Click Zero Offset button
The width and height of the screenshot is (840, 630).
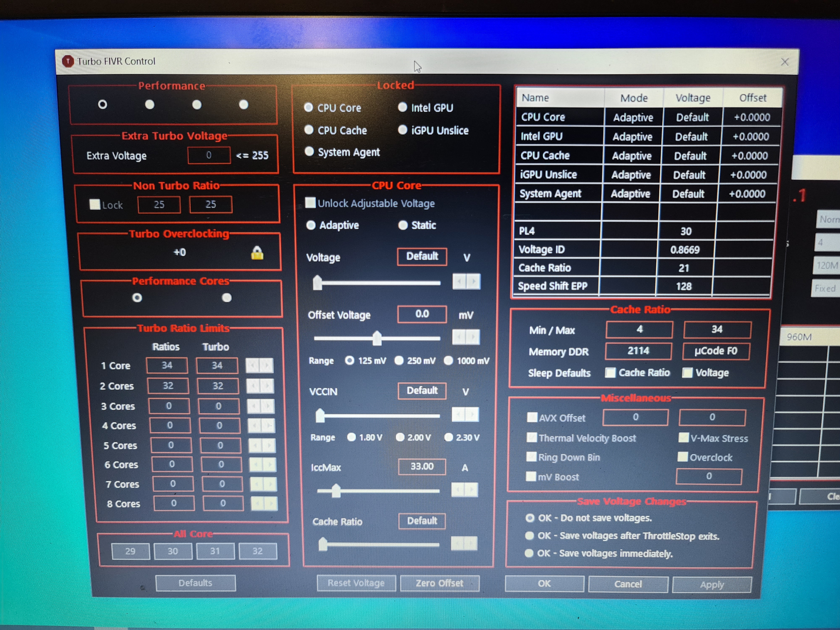pos(440,583)
